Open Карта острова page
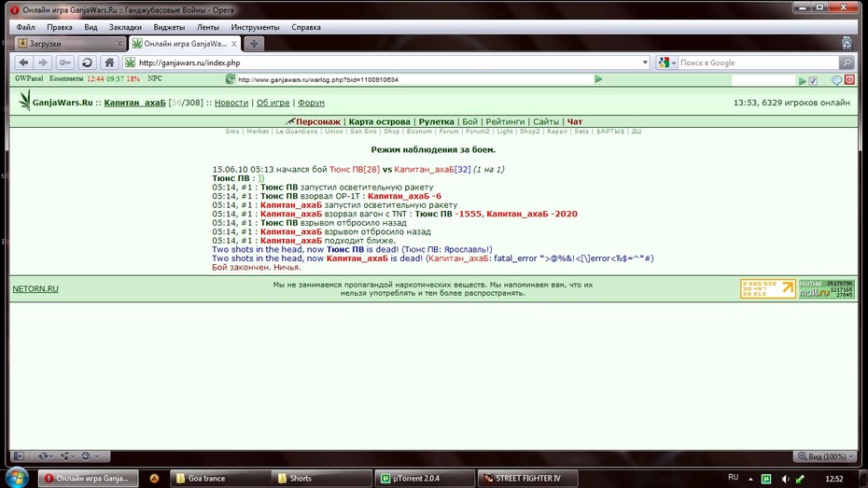This screenshot has height=488, width=868. [379, 121]
